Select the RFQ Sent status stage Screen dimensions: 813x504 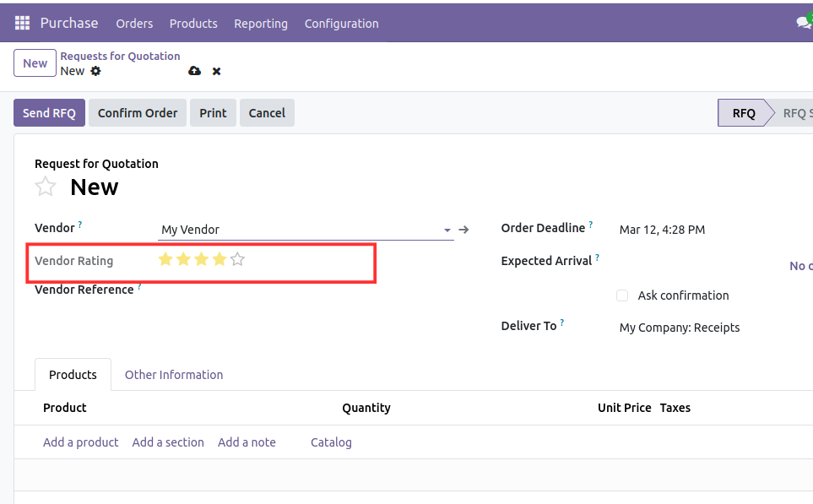[794, 112]
